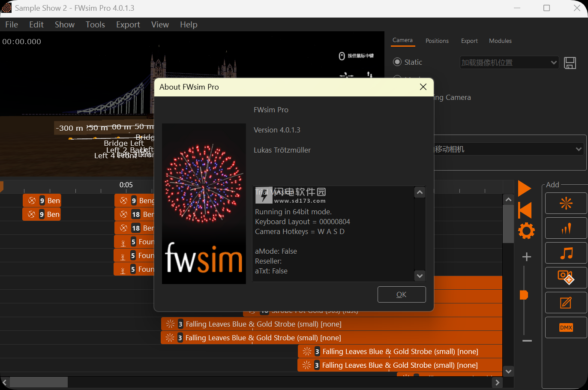Click the FWsim app icon in title bar
The image size is (588, 390).
[x=6, y=8]
